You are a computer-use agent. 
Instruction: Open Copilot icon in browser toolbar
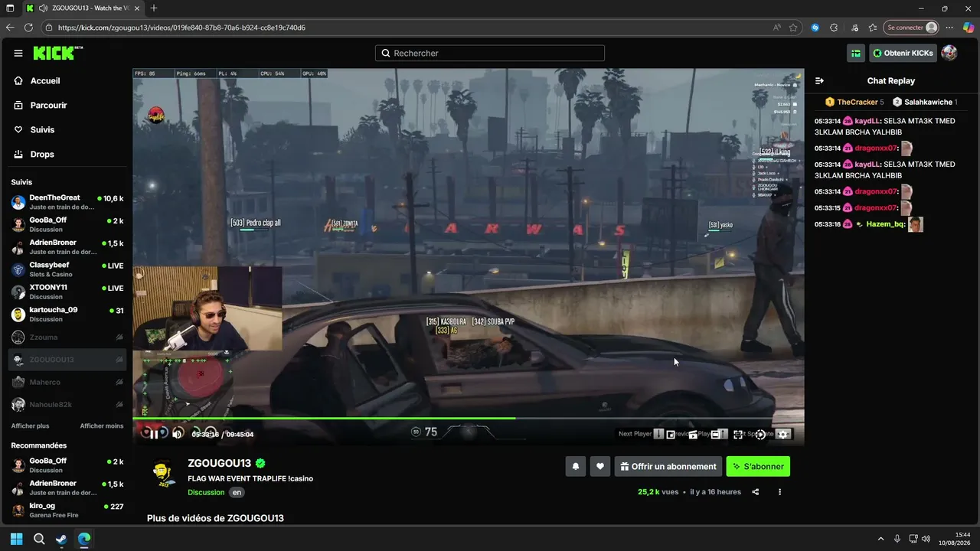tap(969, 28)
